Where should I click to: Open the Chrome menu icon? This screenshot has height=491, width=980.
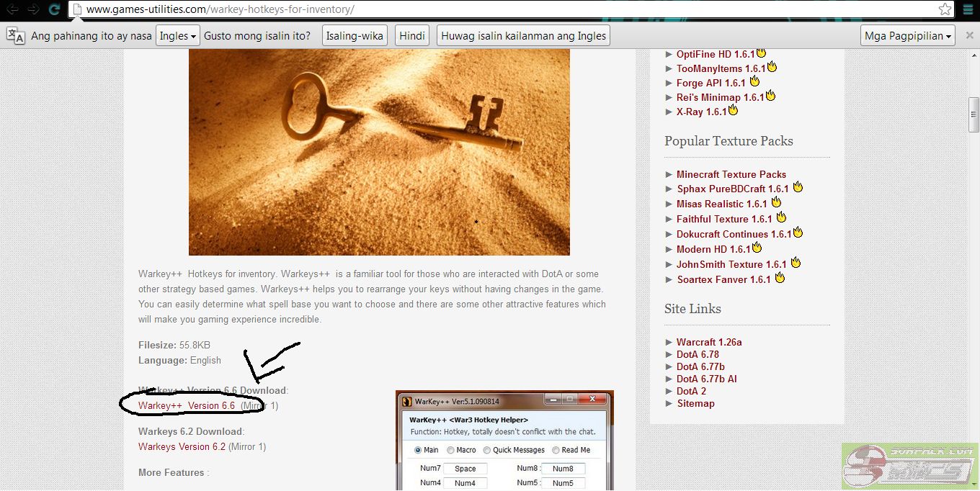[967, 9]
